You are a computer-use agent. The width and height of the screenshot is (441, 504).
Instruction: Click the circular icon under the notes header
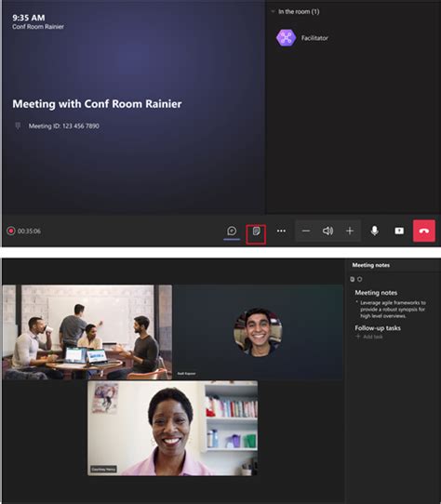[360, 279]
